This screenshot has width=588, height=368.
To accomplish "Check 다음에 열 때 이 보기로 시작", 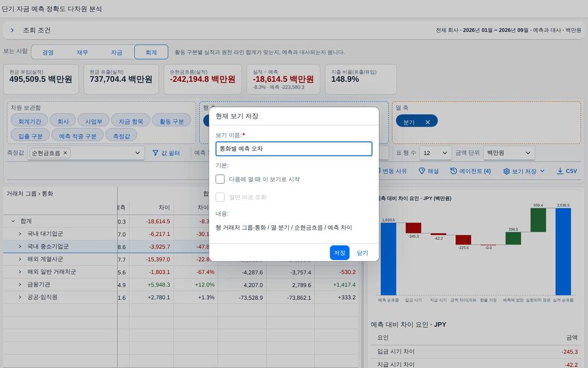I will pyautogui.click(x=220, y=179).
